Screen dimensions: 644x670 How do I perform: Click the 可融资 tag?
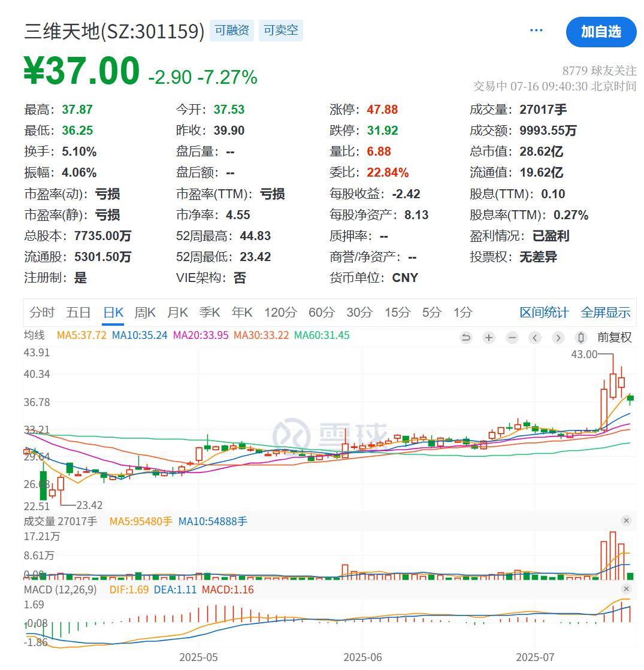(x=232, y=31)
